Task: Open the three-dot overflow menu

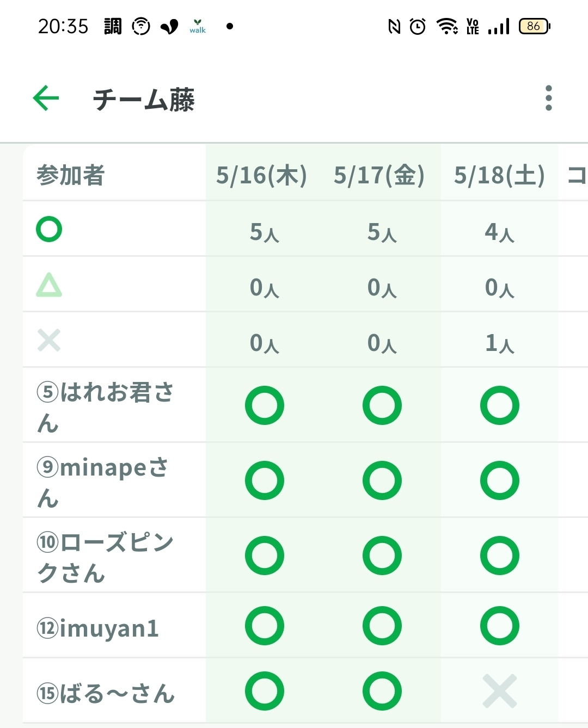Action: coord(548,98)
